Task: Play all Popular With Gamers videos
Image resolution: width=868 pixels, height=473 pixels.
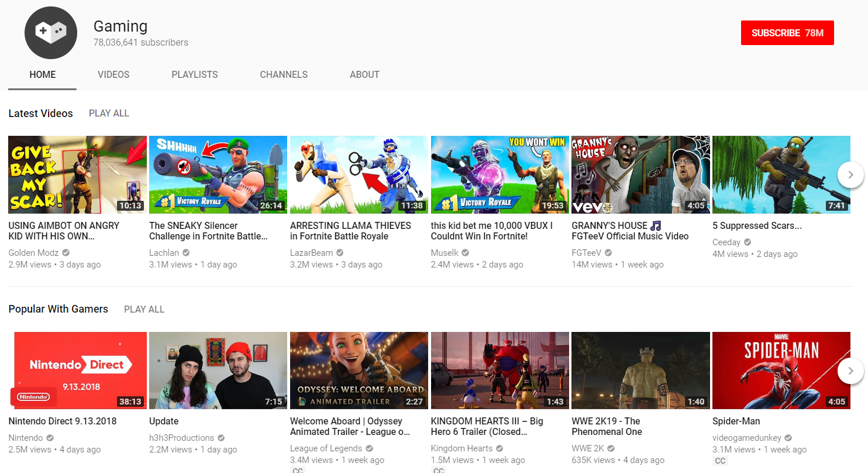Action: 144,309
